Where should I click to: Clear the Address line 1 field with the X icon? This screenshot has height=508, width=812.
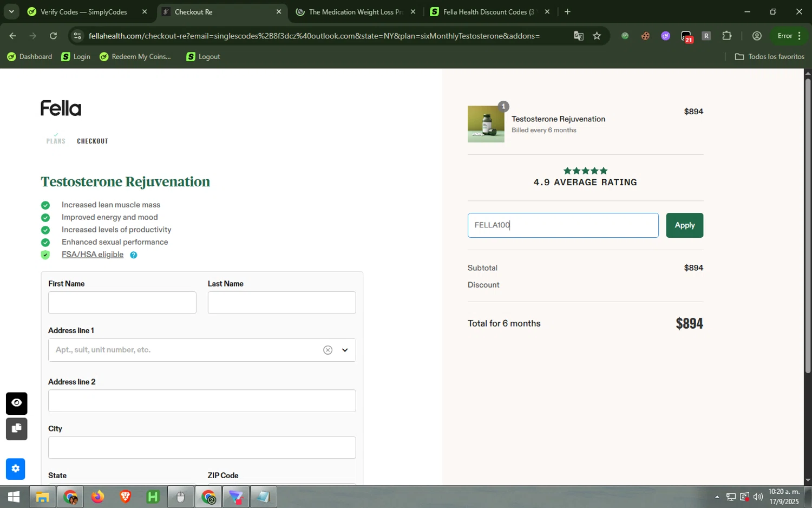tap(328, 350)
